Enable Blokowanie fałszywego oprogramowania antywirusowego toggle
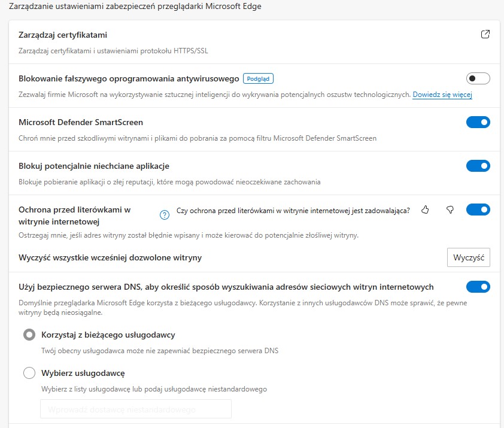504x428 pixels. tap(478, 78)
